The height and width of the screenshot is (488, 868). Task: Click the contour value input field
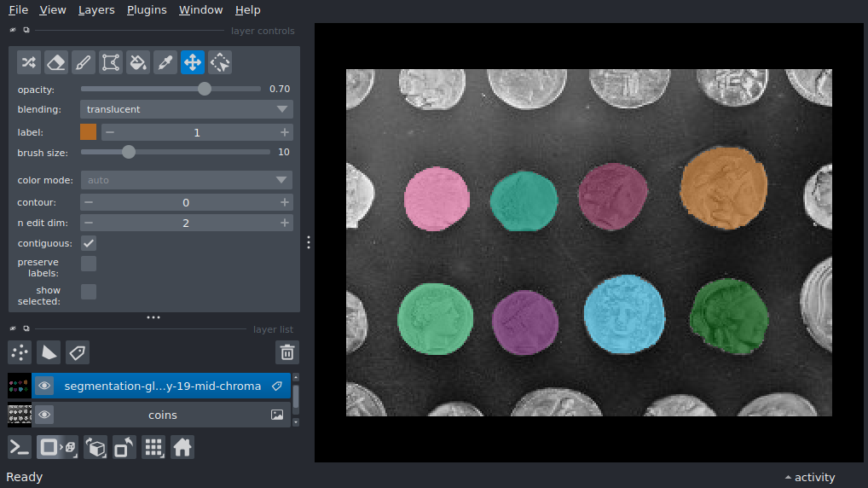pyautogui.click(x=186, y=203)
